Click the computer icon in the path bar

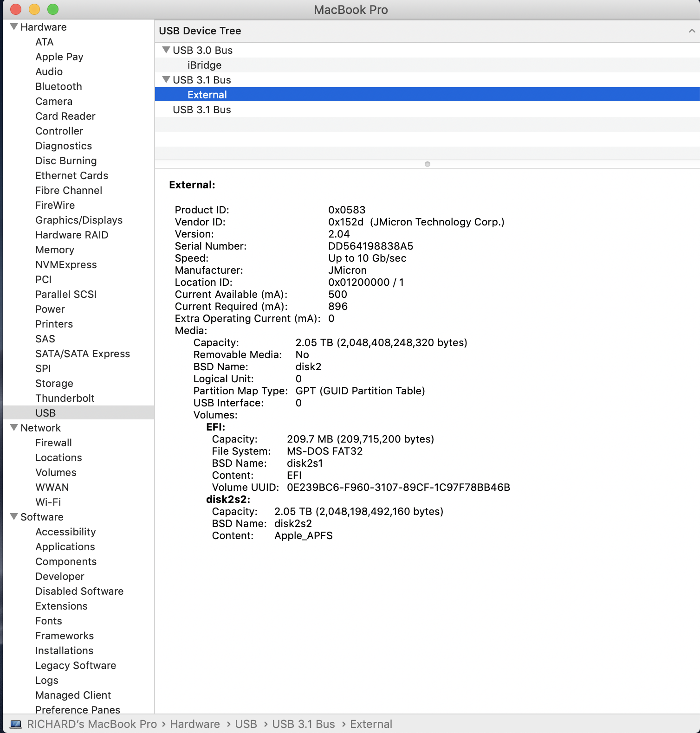(x=16, y=724)
